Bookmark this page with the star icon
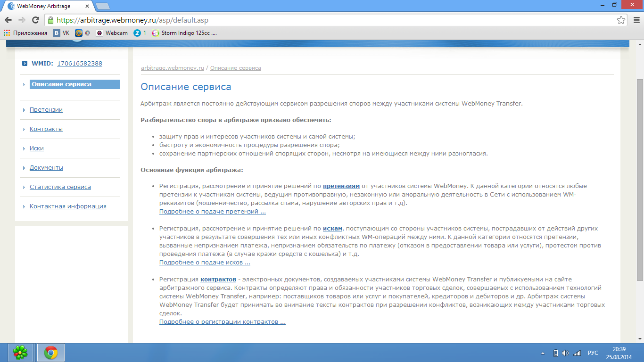The width and height of the screenshot is (644, 362). coord(621,20)
